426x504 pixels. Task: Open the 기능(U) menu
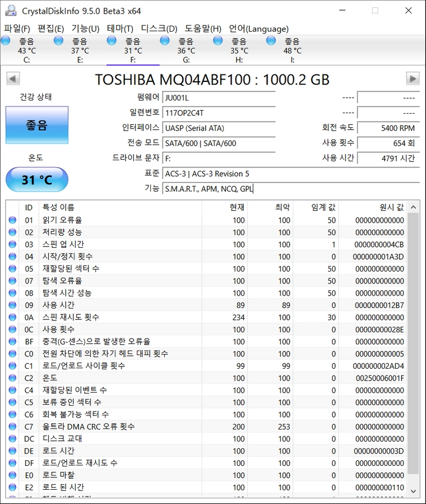[x=85, y=28]
